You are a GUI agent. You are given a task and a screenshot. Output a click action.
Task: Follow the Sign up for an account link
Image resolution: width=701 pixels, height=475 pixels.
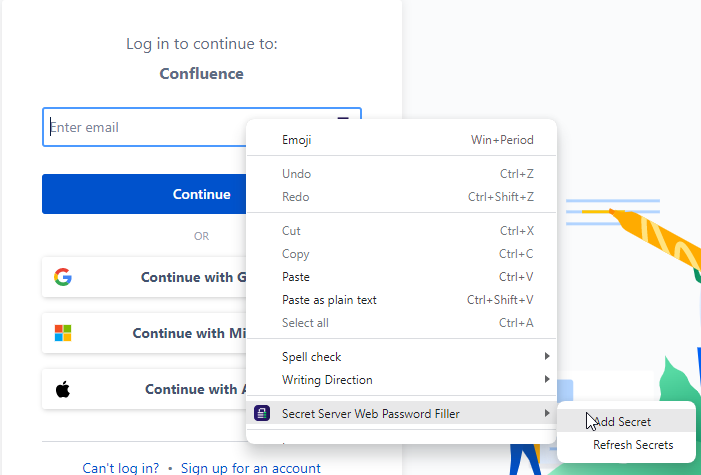click(251, 468)
